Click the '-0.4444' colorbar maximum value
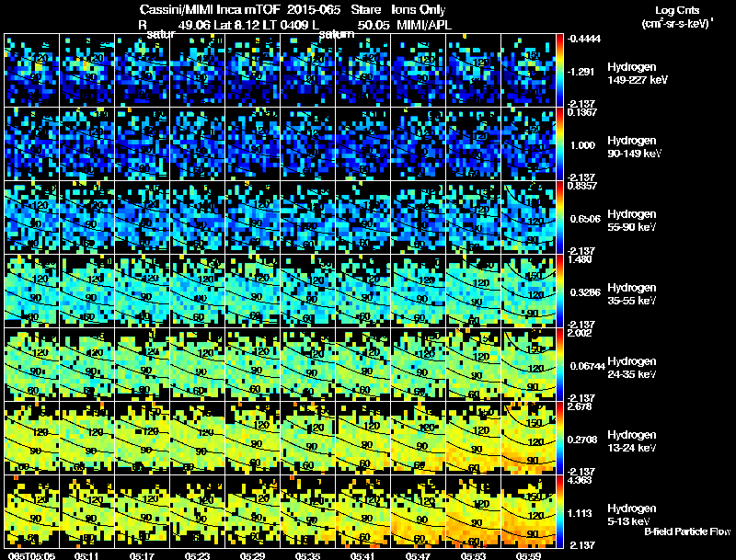This screenshot has height=560, width=736. [584, 39]
